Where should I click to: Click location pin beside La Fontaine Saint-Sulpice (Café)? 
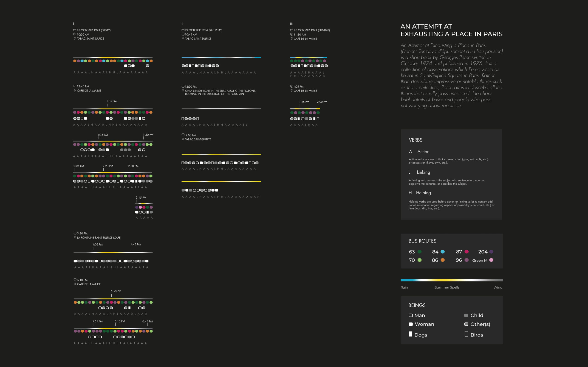(x=75, y=237)
